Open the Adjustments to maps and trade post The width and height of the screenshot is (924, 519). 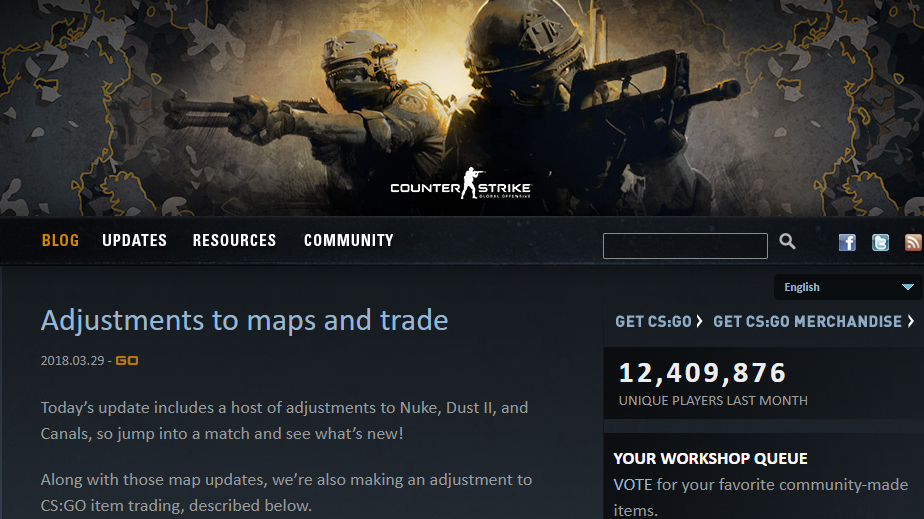coord(245,320)
